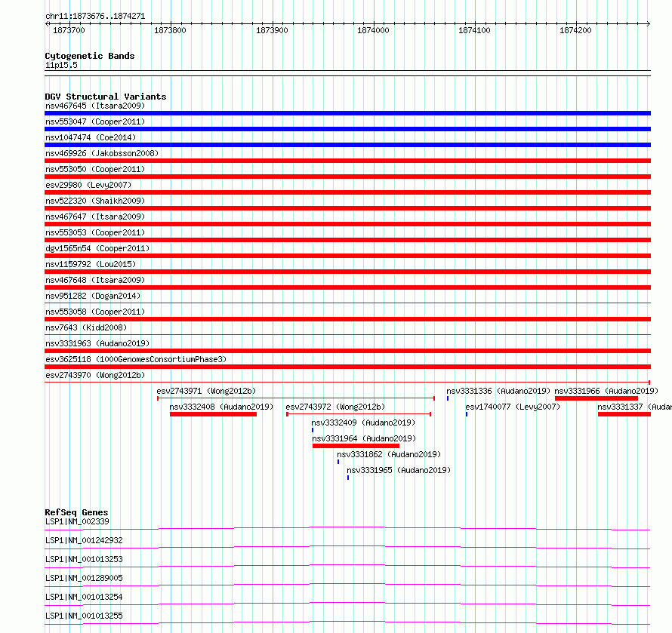Click ruler position 1873800

tap(170, 30)
